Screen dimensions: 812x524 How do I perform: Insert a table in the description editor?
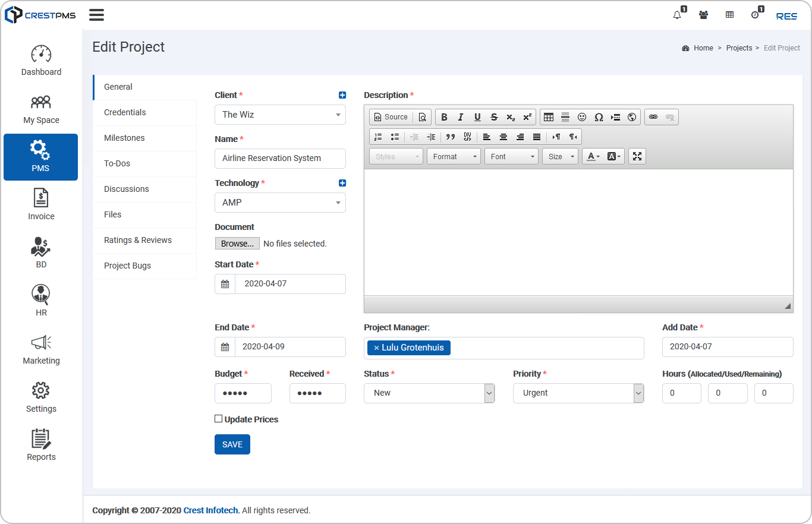point(549,117)
